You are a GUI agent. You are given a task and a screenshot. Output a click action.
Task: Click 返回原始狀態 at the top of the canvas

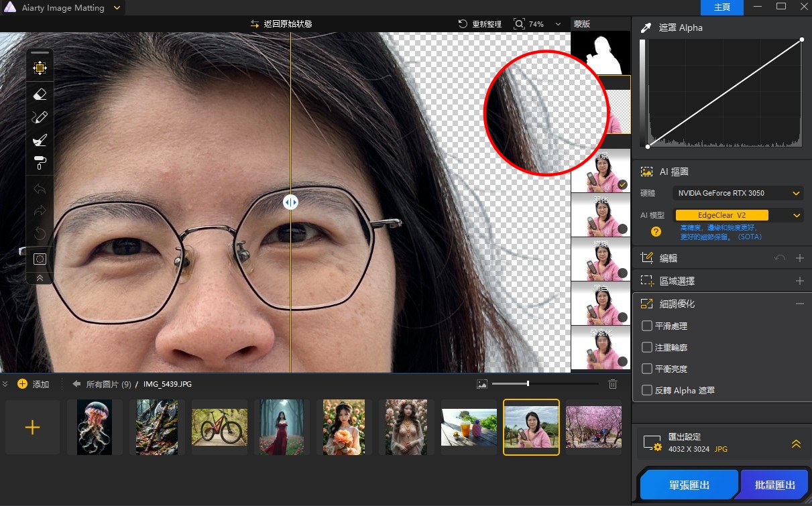281,23
